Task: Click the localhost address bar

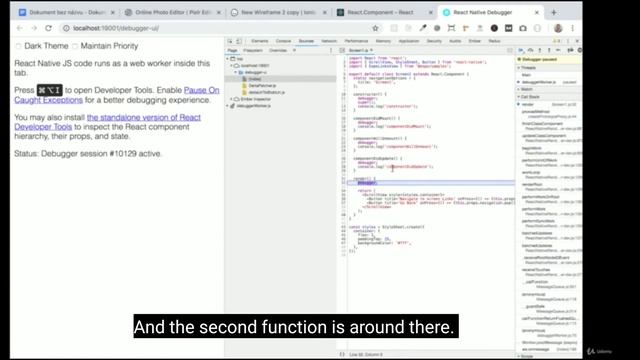Action: 216,28
